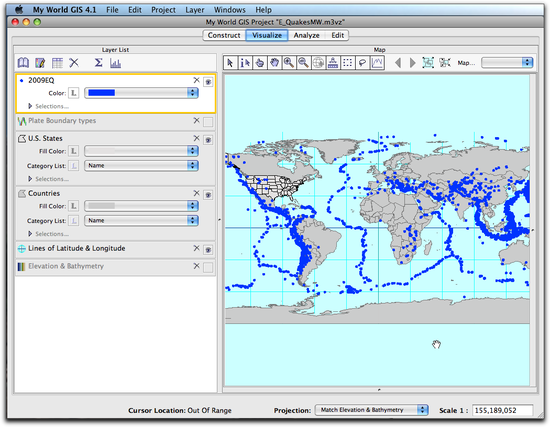Click the delete layer X icon in toolbar

click(x=74, y=63)
